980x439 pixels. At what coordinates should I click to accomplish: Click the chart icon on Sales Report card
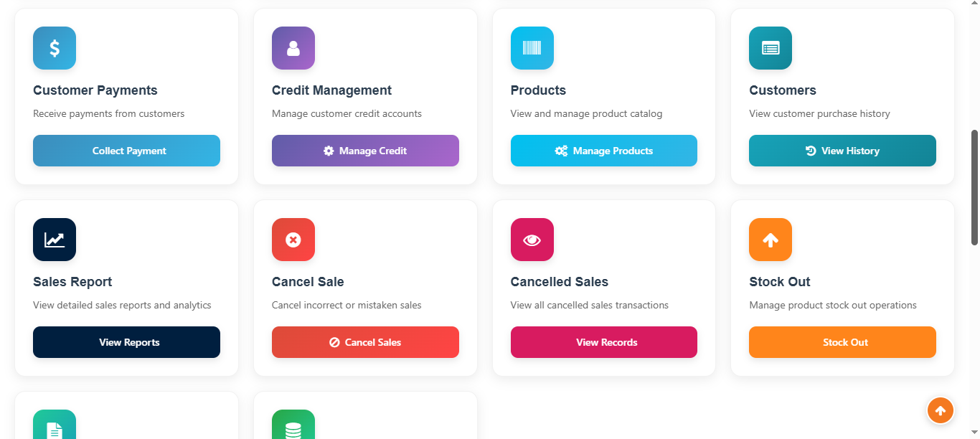(54, 240)
